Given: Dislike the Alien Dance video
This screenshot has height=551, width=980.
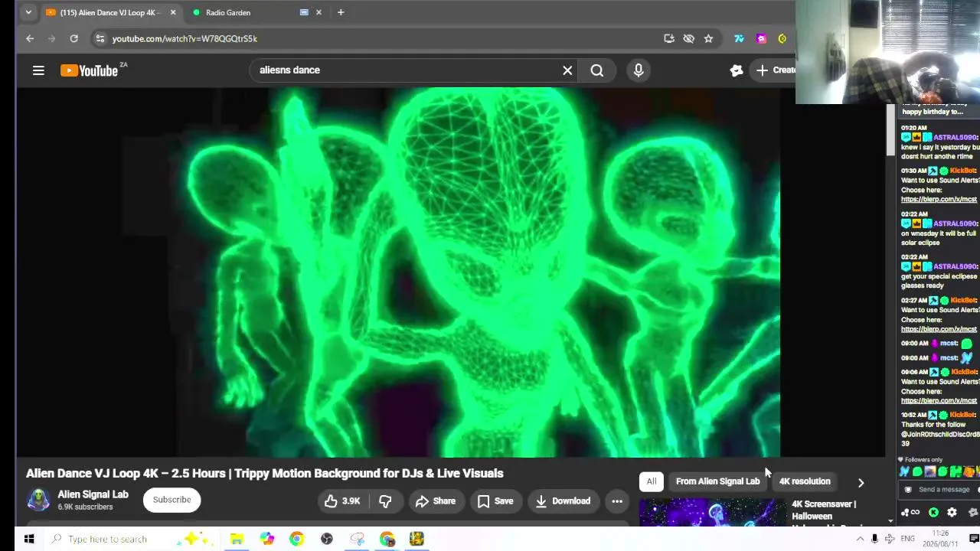Looking at the screenshot, I should (x=385, y=501).
